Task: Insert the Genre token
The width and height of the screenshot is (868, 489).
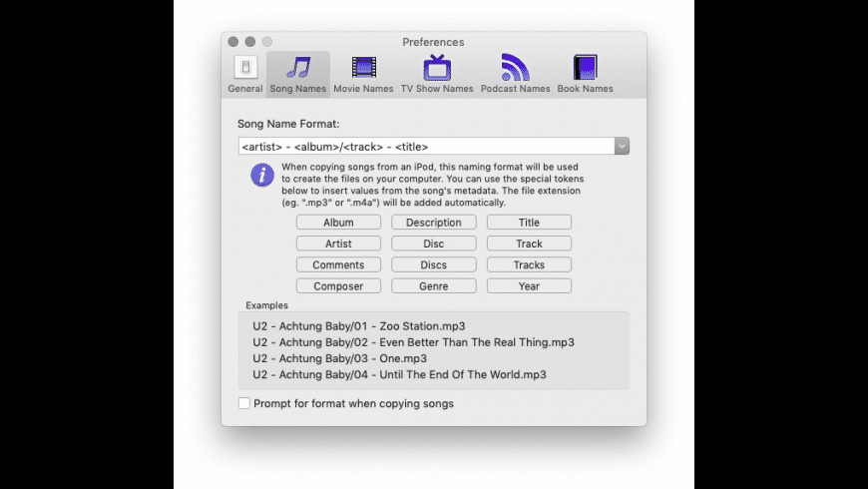Action: pyautogui.click(x=433, y=286)
